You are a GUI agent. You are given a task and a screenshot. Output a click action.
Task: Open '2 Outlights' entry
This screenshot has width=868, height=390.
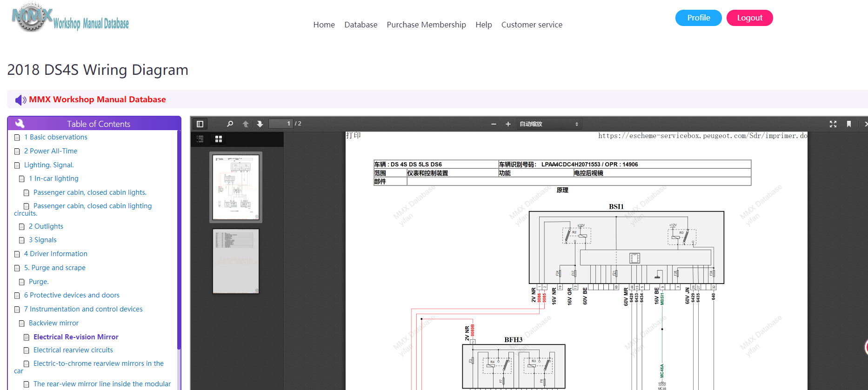(x=46, y=226)
